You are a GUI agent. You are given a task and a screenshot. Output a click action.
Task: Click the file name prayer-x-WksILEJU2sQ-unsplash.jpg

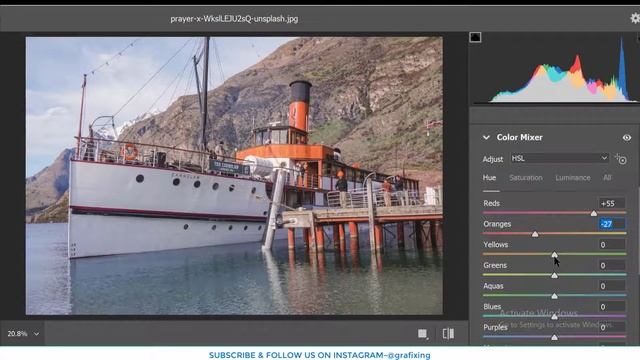(x=234, y=19)
